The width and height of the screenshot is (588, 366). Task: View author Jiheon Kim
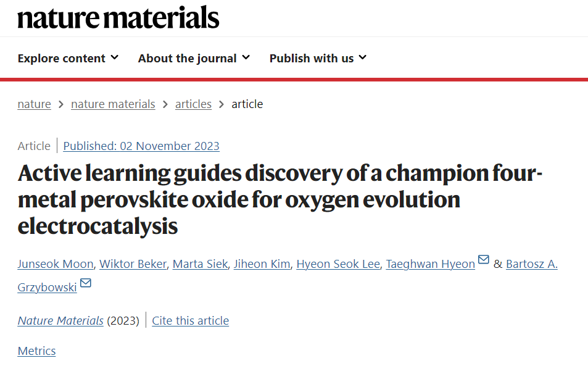(262, 264)
